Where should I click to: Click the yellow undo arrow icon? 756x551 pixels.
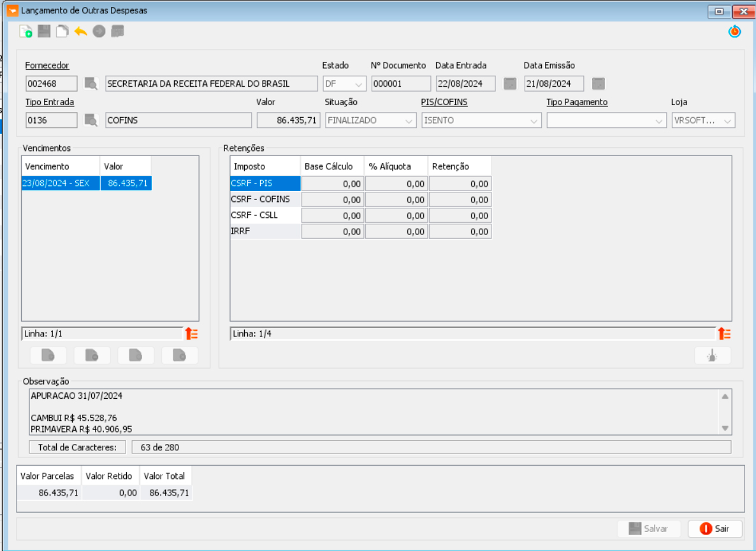pos(80,32)
